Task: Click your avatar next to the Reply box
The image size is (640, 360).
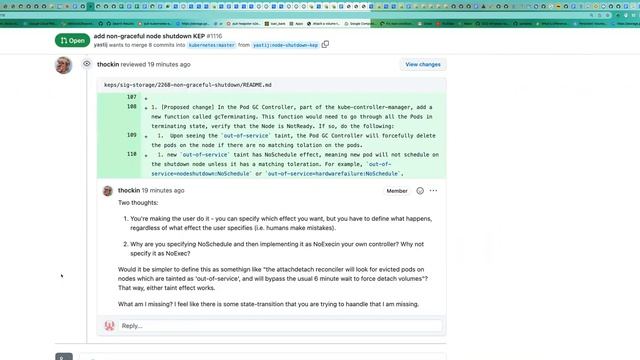Action: coord(109,326)
